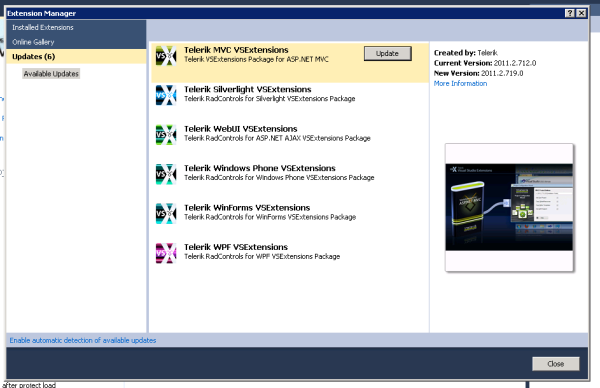
Task: Enable automatic detection of available updates
Action: pyautogui.click(x=83, y=340)
